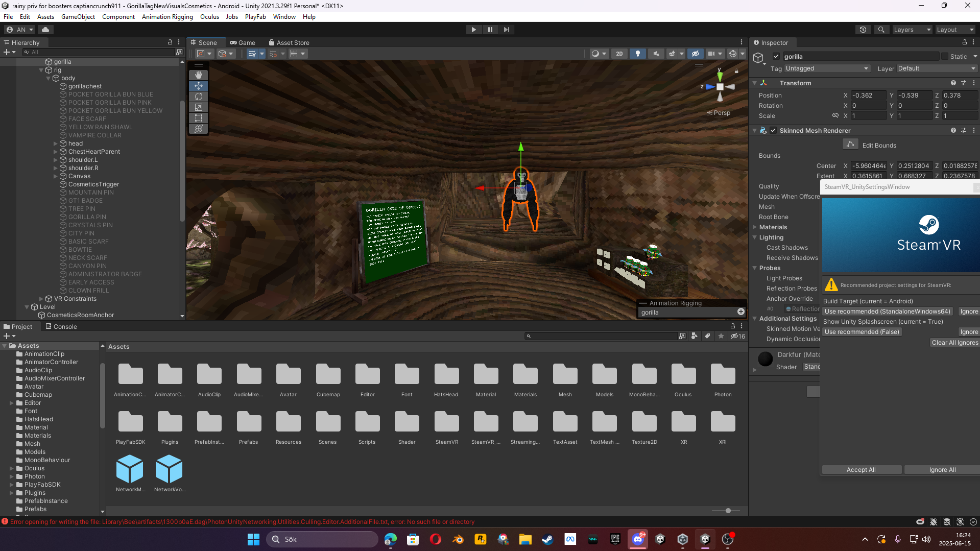Open the Layers dropdown
The width and height of the screenshot is (980, 551).
(912, 30)
